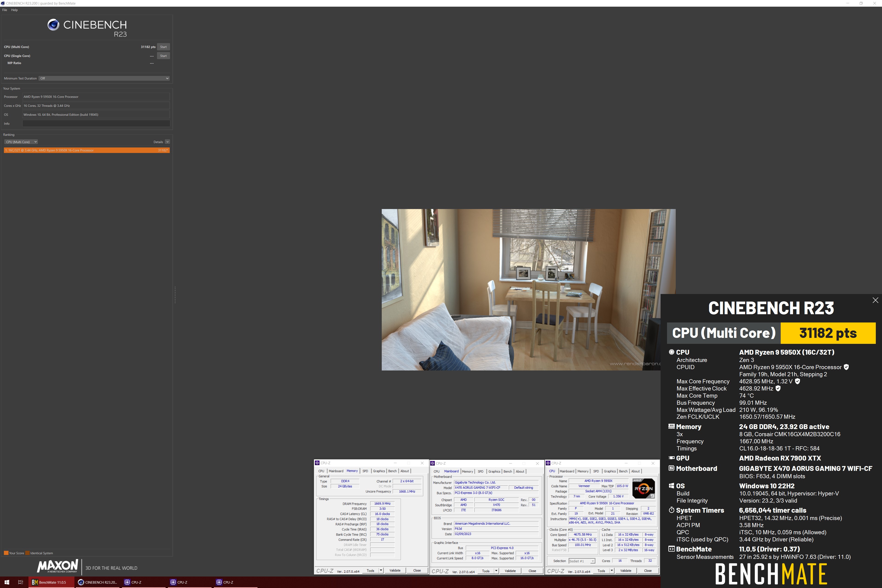Screen dimensions: 882x588
Task: Click the verified shield beside CPUID
Action: pyautogui.click(x=846, y=367)
